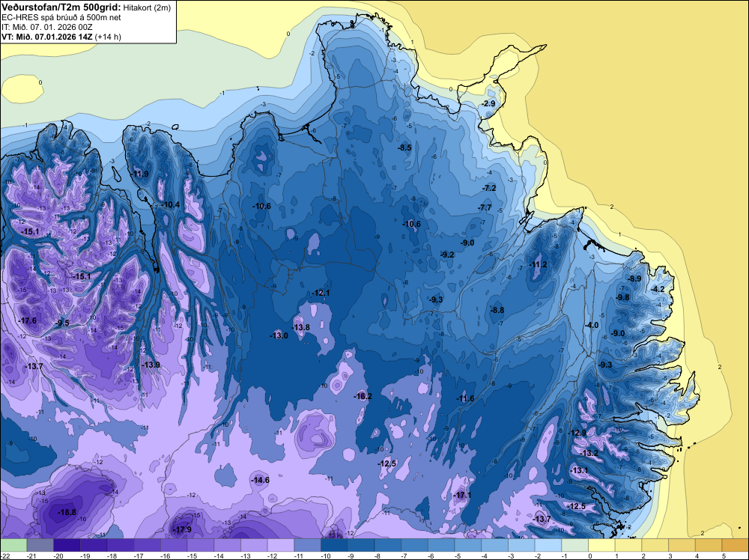
Task: Click the -8.9 temperature label
Action: [634, 279]
